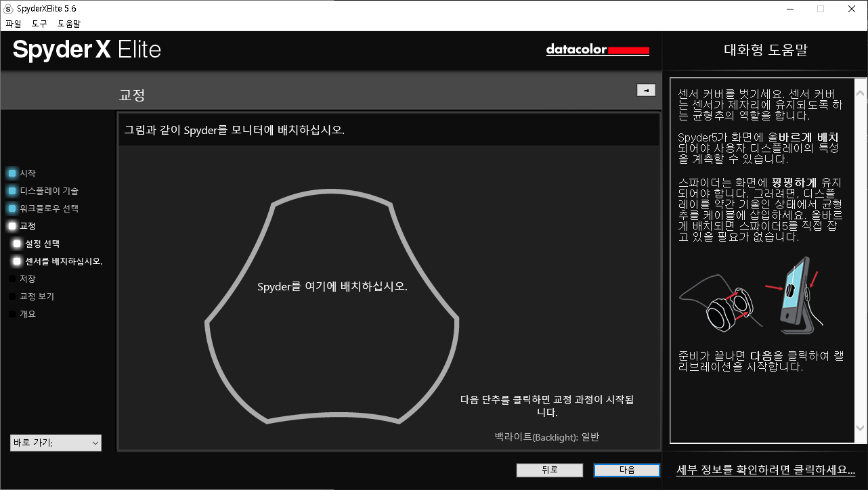Close the SpyderXElite window

coord(852,9)
